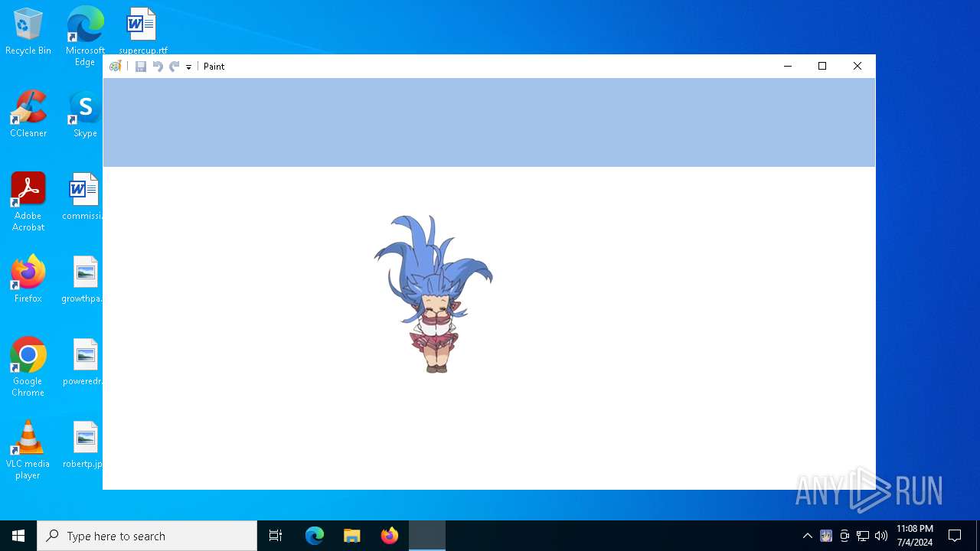Open the network status tray icon
The image size is (980, 551).
(863, 536)
